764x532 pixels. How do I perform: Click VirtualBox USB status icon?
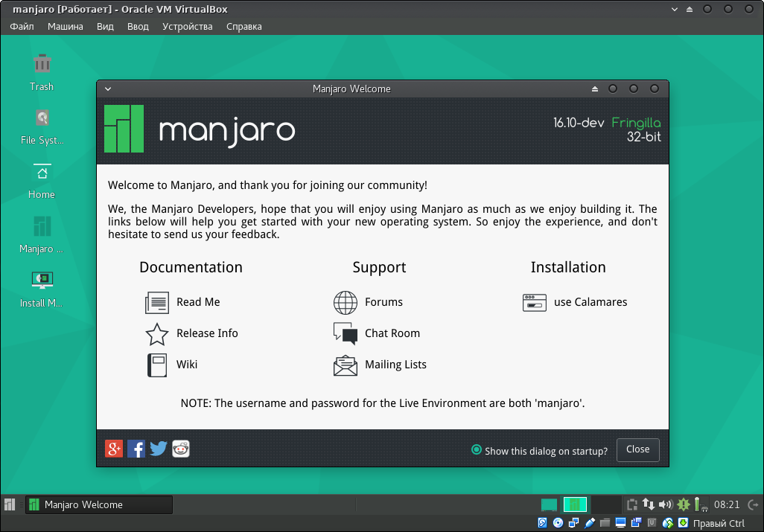[590, 523]
